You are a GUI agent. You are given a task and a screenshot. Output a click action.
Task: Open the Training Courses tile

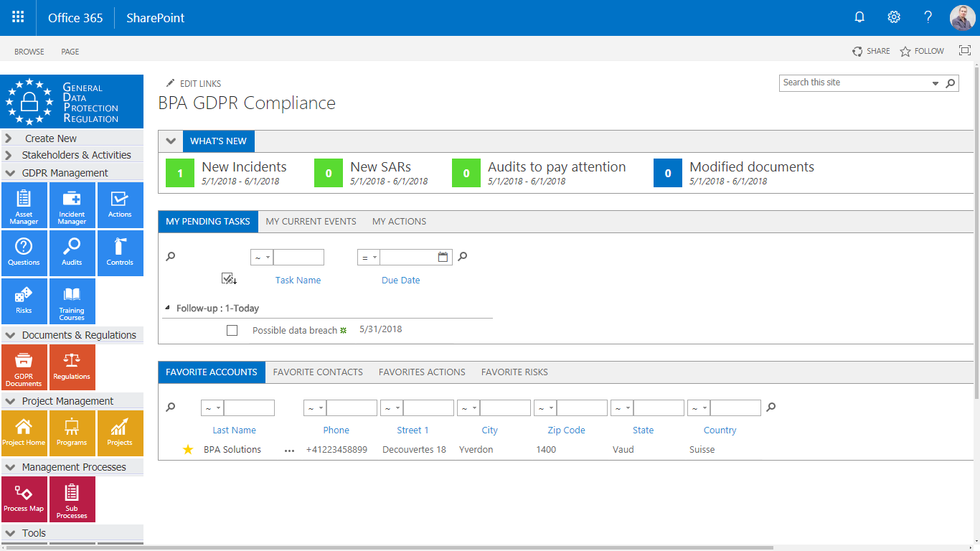72,301
